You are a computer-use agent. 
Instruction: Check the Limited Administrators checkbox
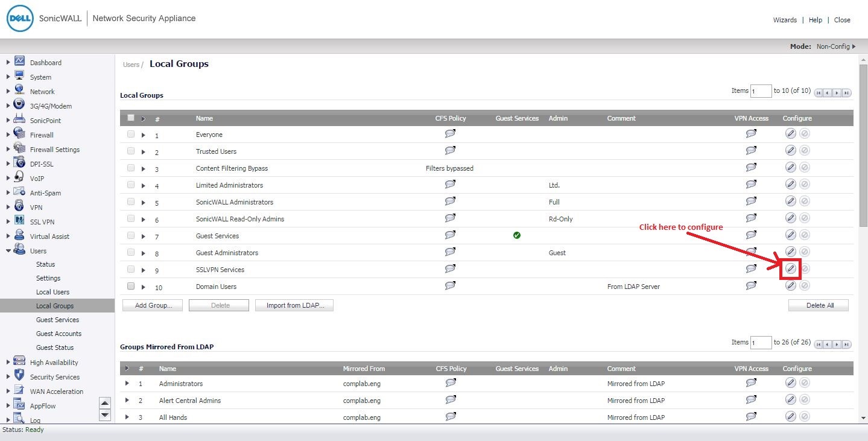131,185
